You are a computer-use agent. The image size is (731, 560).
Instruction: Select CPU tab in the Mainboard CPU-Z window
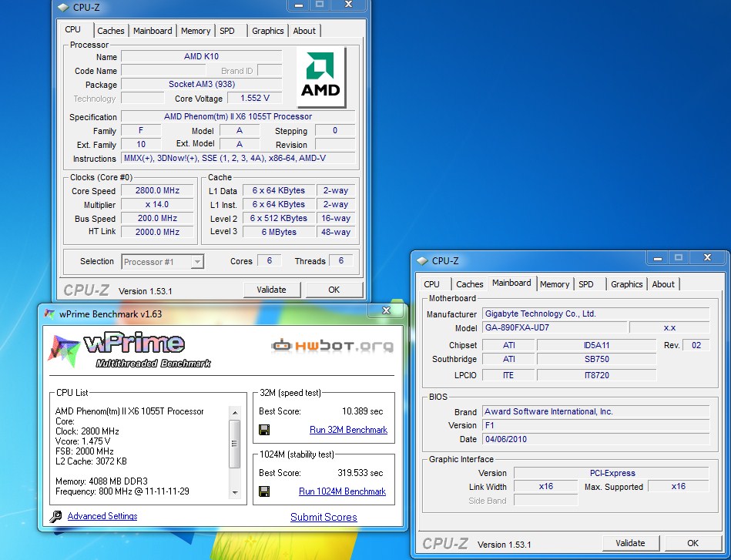[431, 284]
